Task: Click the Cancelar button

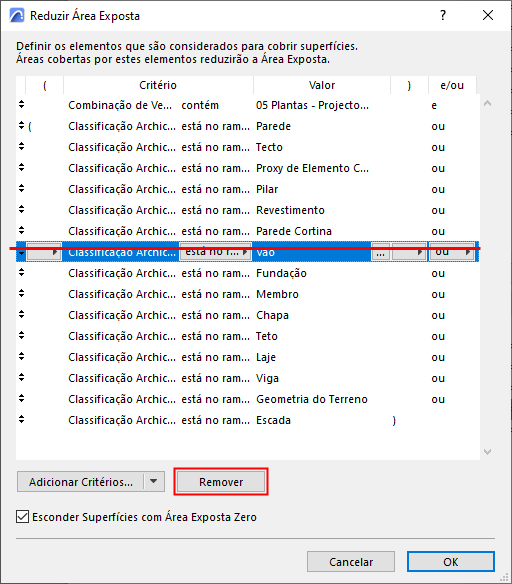Action: point(351,562)
